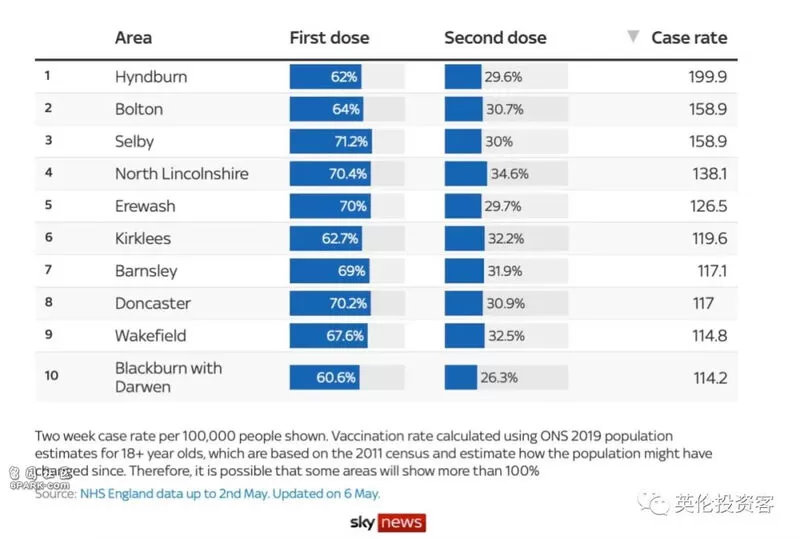Click the Barnsley row label
This screenshot has height=539, width=800.
click(146, 271)
